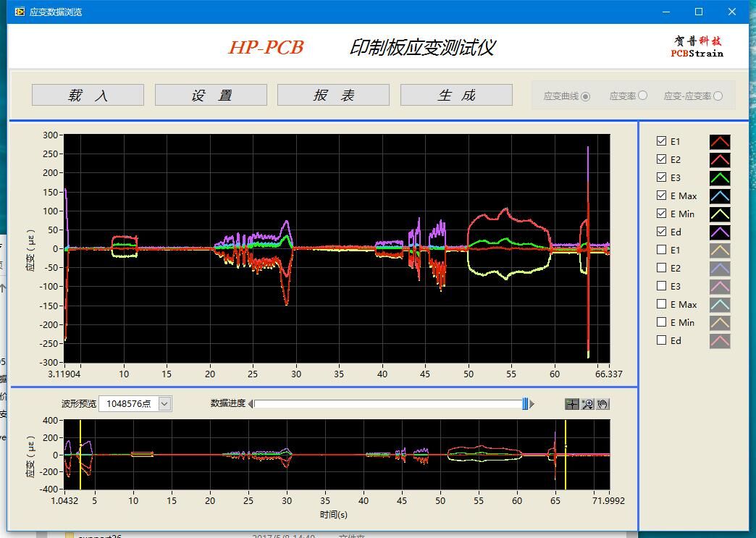Click the 300 top y-axis value on main chart
The width and height of the screenshot is (756, 538).
51,135
